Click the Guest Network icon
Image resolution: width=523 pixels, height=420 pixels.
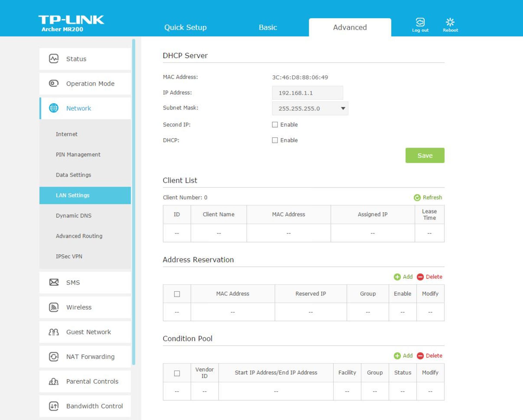(x=54, y=332)
